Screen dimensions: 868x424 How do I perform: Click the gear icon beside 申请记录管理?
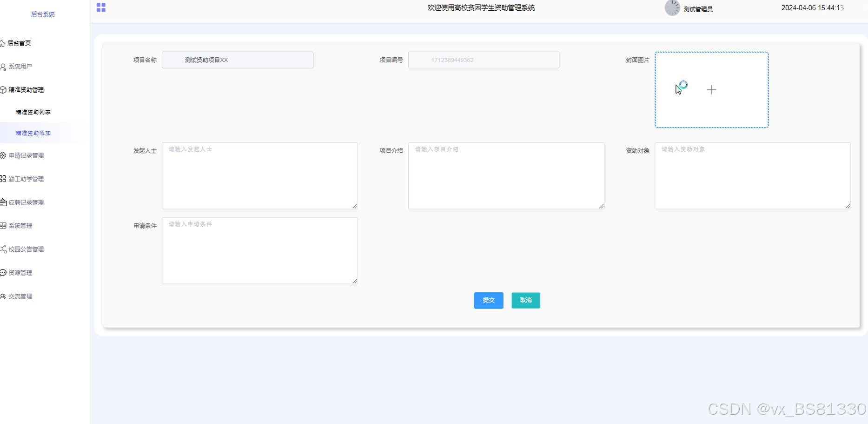click(3, 155)
